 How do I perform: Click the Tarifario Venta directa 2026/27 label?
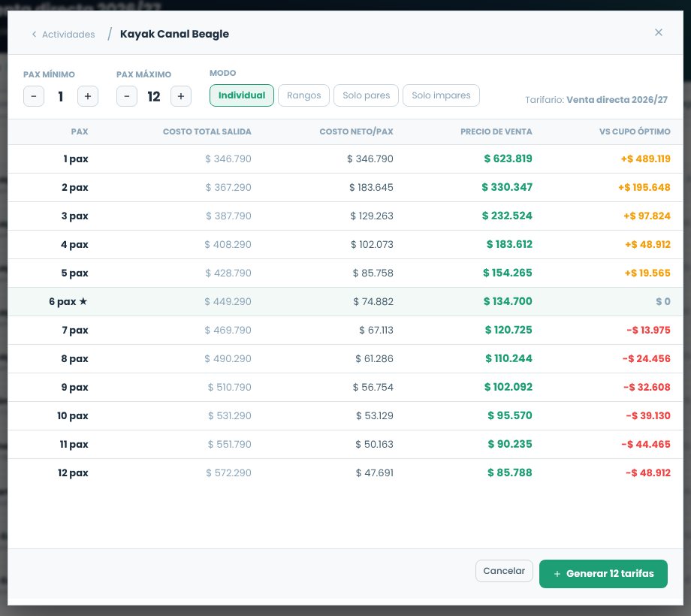pos(596,100)
